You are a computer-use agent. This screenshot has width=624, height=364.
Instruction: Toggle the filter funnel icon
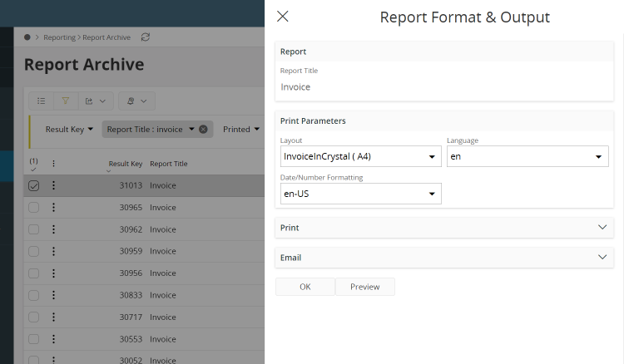65,101
